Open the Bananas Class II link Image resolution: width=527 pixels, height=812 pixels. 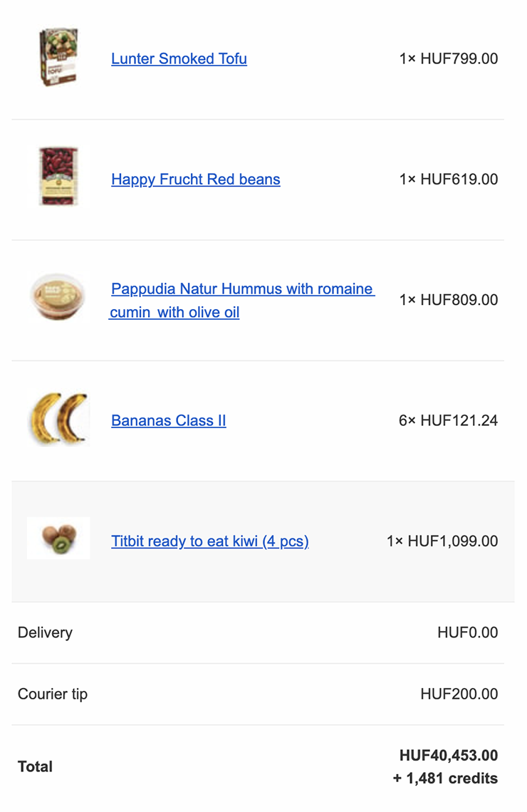[169, 420]
